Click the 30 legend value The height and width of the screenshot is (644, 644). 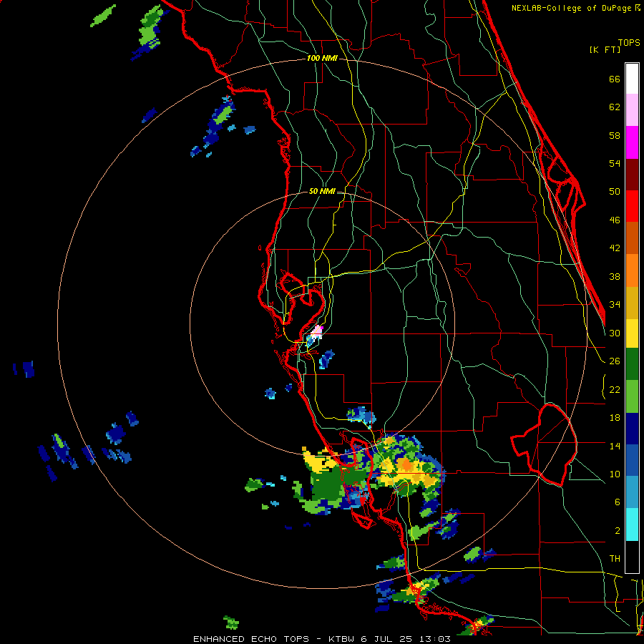tap(615, 333)
